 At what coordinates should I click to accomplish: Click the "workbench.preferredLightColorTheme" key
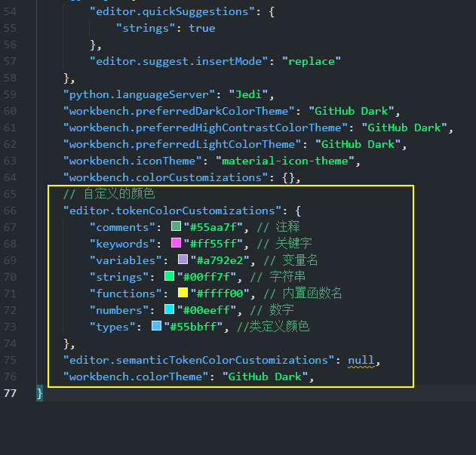click(x=182, y=144)
